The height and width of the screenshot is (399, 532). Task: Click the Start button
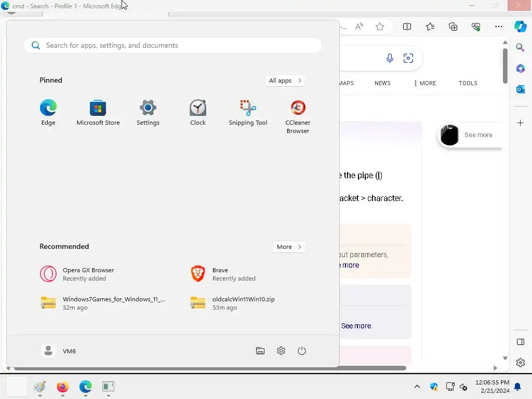pos(17,387)
